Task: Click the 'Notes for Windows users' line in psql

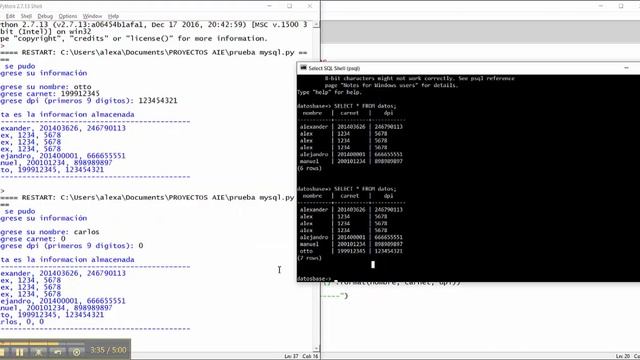Action: 391,85
